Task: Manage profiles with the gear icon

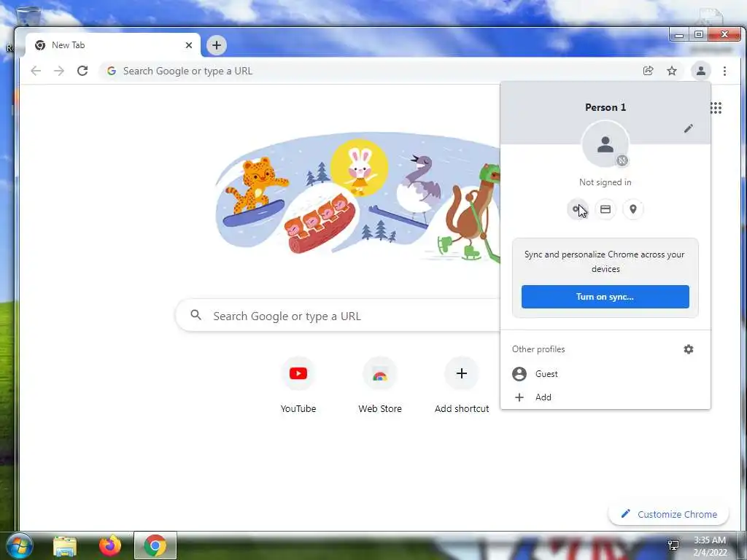Action: point(689,349)
